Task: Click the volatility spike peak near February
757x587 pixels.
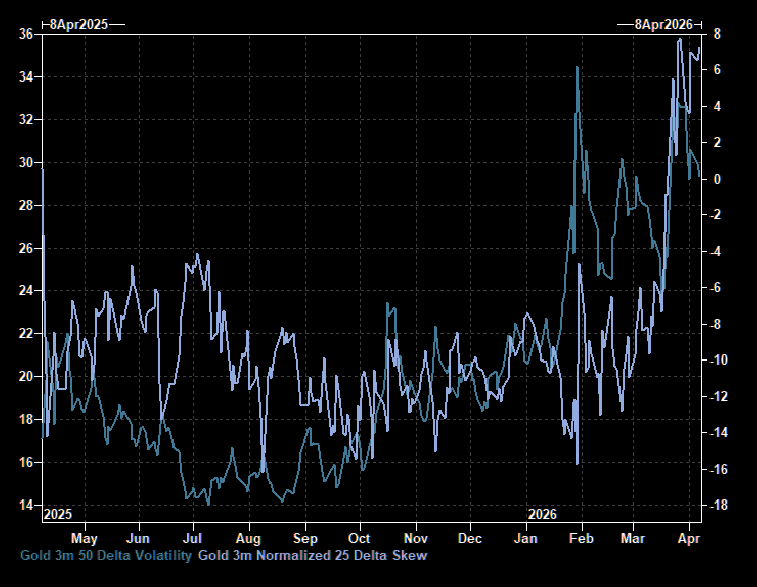Action: pyautogui.click(x=578, y=67)
